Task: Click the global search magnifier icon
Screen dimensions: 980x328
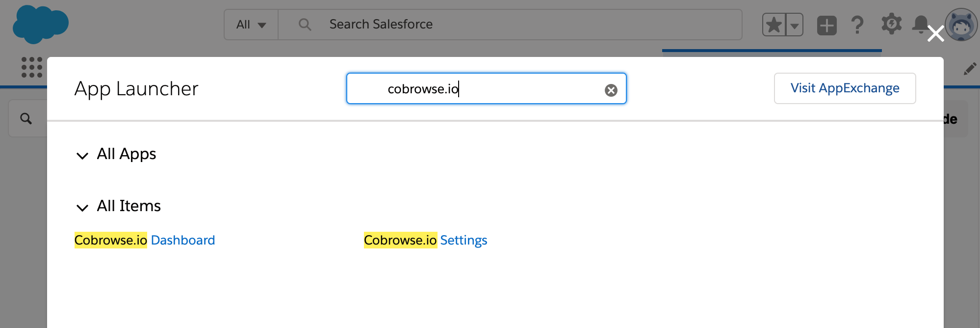Action: click(x=305, y=25)
